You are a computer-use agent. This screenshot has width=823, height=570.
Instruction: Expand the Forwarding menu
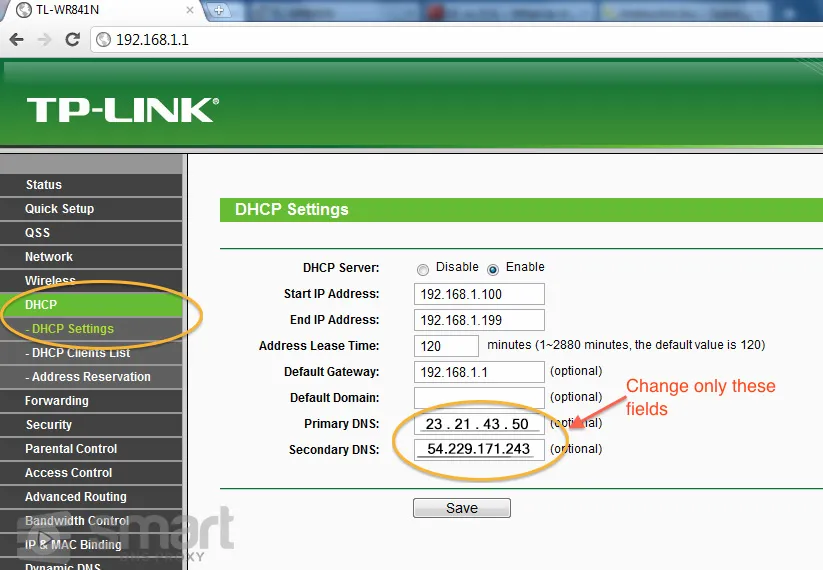click(57, 401)
